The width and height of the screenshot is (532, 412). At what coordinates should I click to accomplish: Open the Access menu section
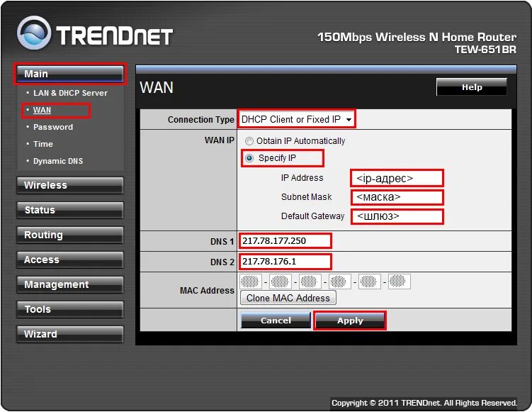tap(70, 260)
